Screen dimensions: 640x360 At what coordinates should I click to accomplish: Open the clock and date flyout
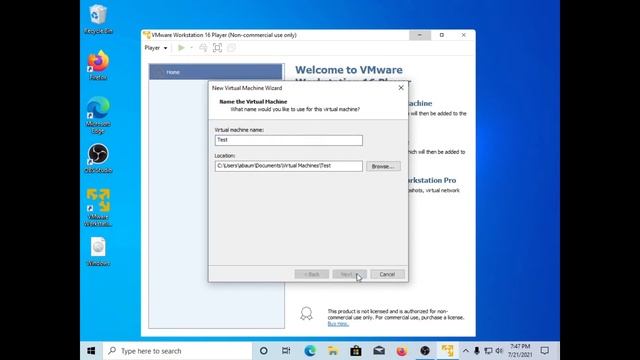520,351
